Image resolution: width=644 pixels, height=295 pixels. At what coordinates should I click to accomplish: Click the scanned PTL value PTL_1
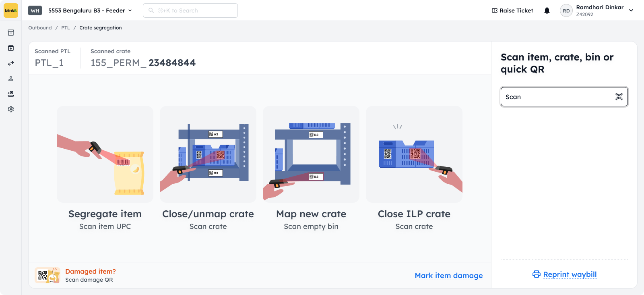(49, 63)
